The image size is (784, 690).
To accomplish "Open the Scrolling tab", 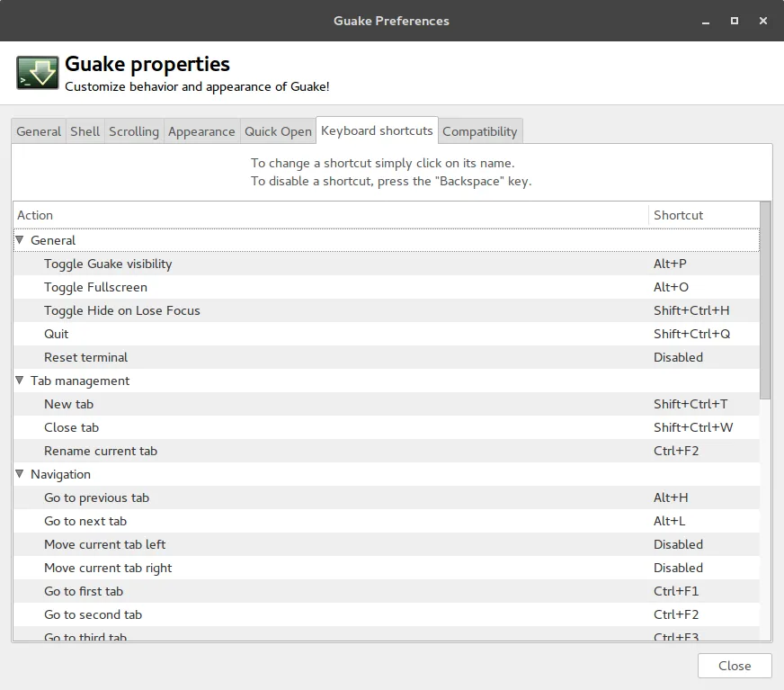I will (x=134, y=131).
